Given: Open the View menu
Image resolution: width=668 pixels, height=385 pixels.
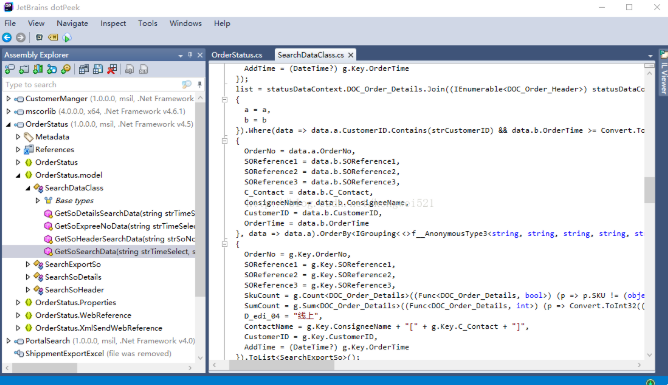Looking at the screenshot, I should pyautogui.click(x=36, y=23).
